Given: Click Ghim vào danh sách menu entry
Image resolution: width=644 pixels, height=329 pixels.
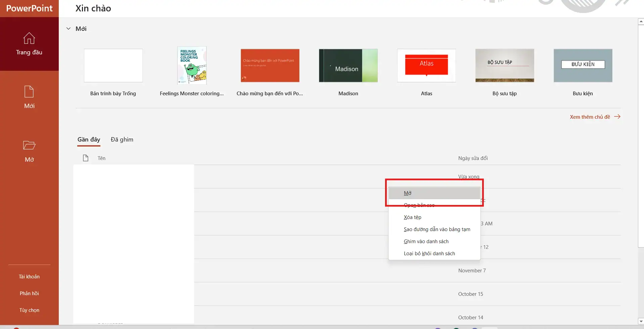Looking at the screenshot, I should click(x=426, y=241).
